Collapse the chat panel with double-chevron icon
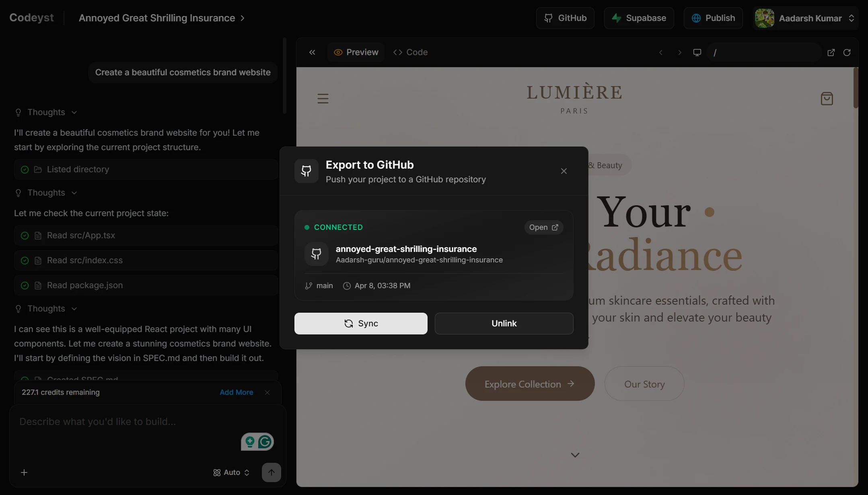The image size is (868, 495). pos(312,52)
